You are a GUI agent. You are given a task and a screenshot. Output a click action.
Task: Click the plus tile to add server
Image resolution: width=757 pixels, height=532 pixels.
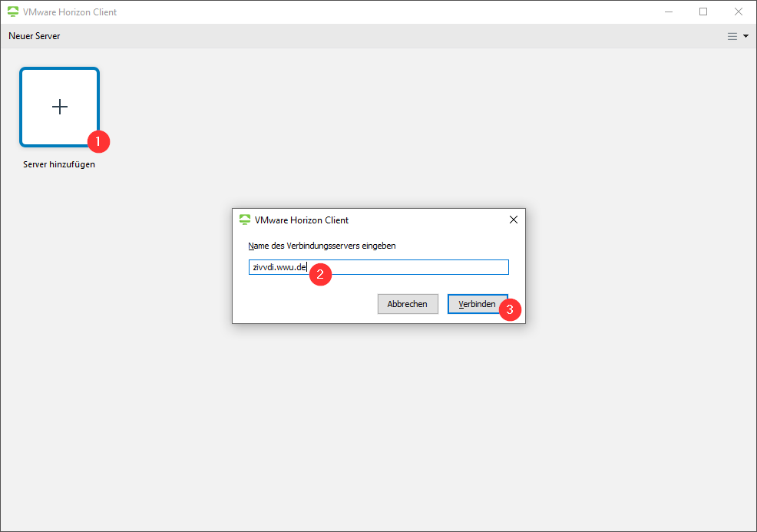click(59, 107)
